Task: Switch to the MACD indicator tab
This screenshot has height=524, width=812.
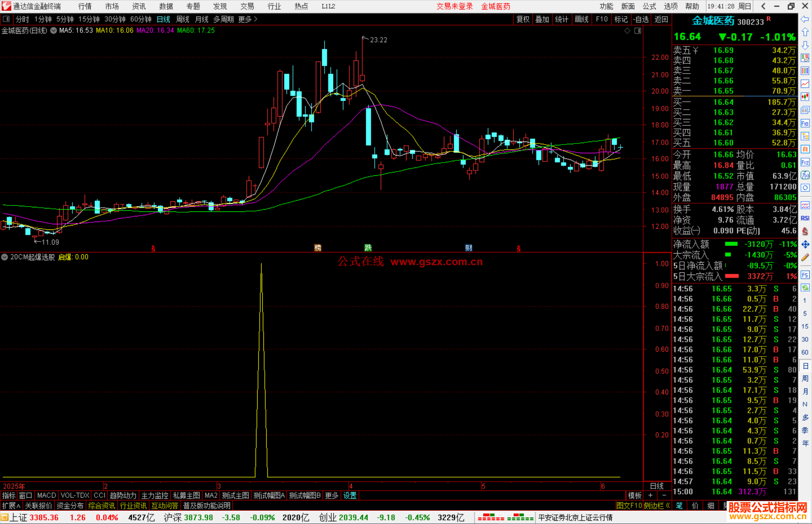Action: click(x=47, y=495)
